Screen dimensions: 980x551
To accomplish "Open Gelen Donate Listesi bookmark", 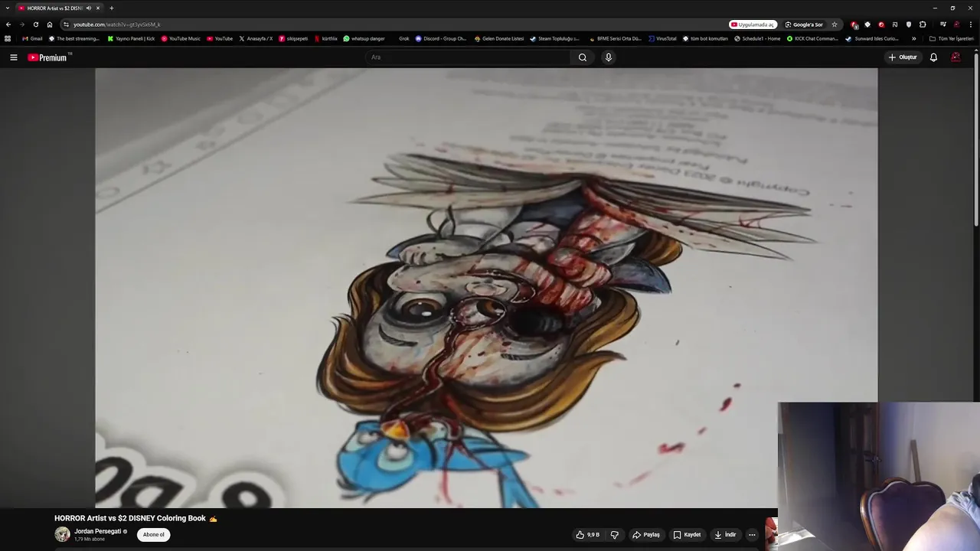I will click(x=499, y=38).
